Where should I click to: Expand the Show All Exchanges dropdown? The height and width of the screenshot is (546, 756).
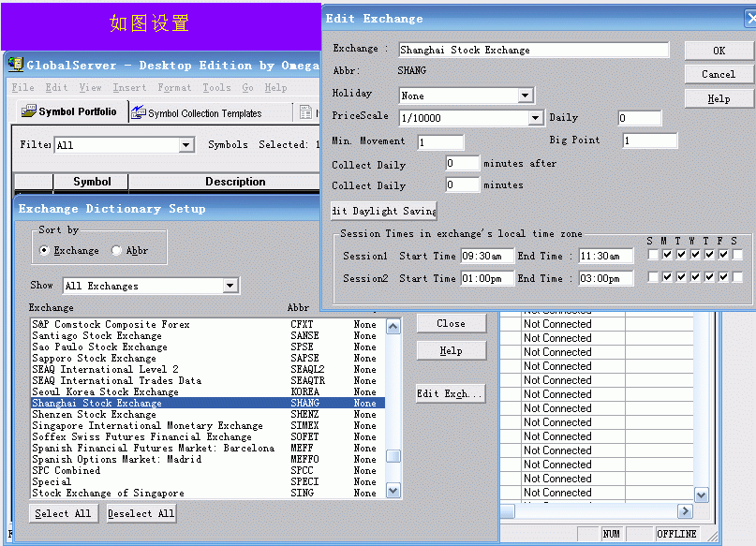230,286
